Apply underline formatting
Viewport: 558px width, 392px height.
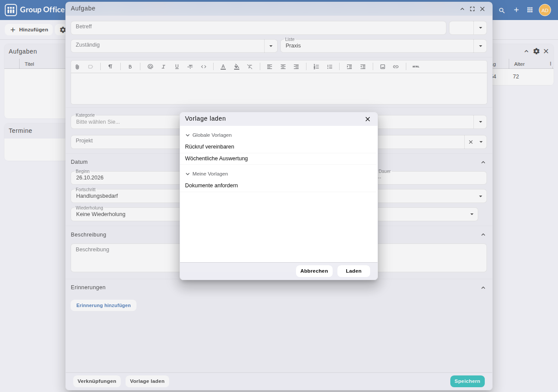[x=177, y=67]
